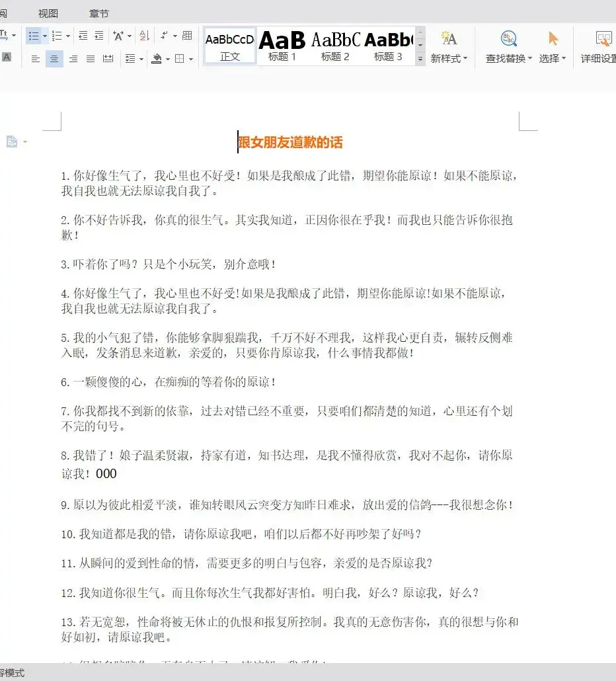Decrease paragraph indent
The width and height of the screenshot is (616, 681).
pos(82,36)
